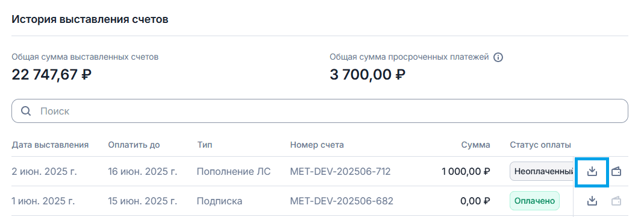The image size is (644, 217).
Task: Click total billed amount 22 747,67 ₽
Action: click(x=51, y=75)
